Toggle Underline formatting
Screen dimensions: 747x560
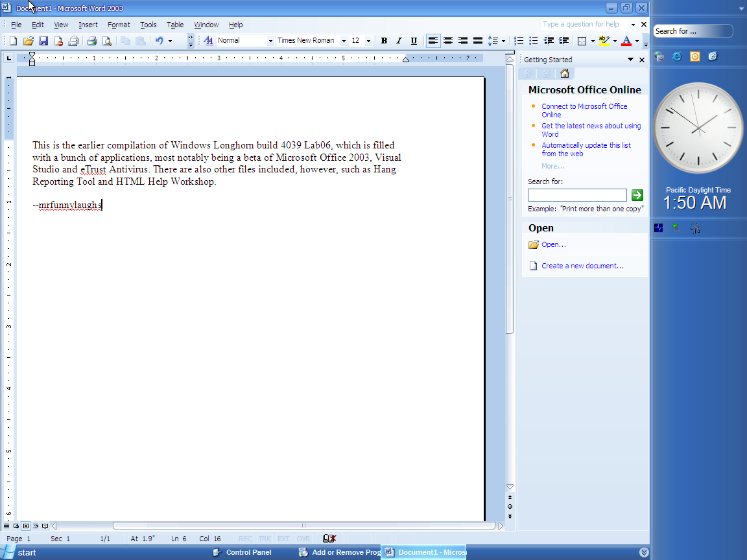click(x=414, y=41)
